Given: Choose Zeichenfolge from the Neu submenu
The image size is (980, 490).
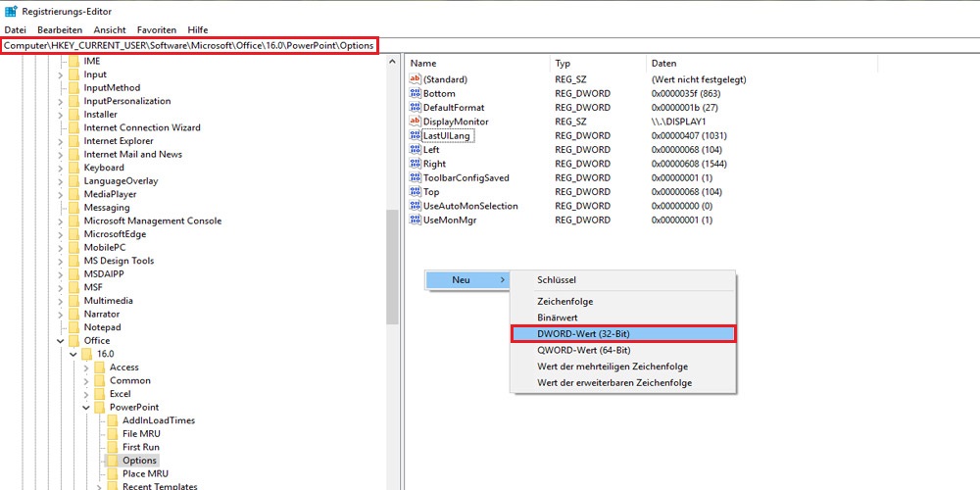Looking at the screenshot, I should point(623,301).
